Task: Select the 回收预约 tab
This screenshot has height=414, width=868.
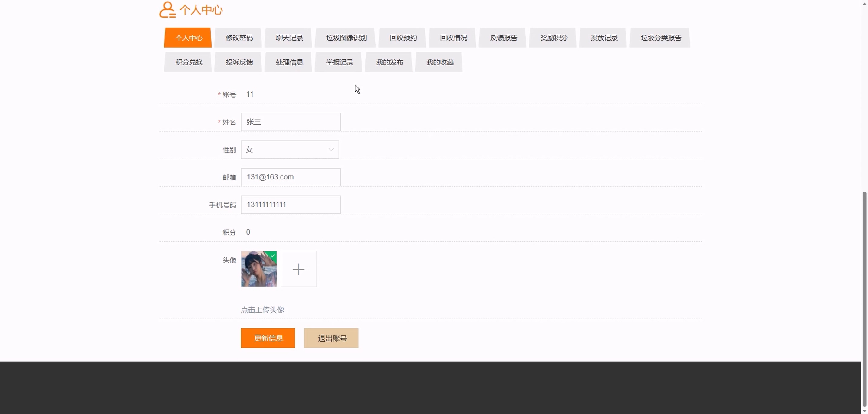Action: tap(403, 38)
